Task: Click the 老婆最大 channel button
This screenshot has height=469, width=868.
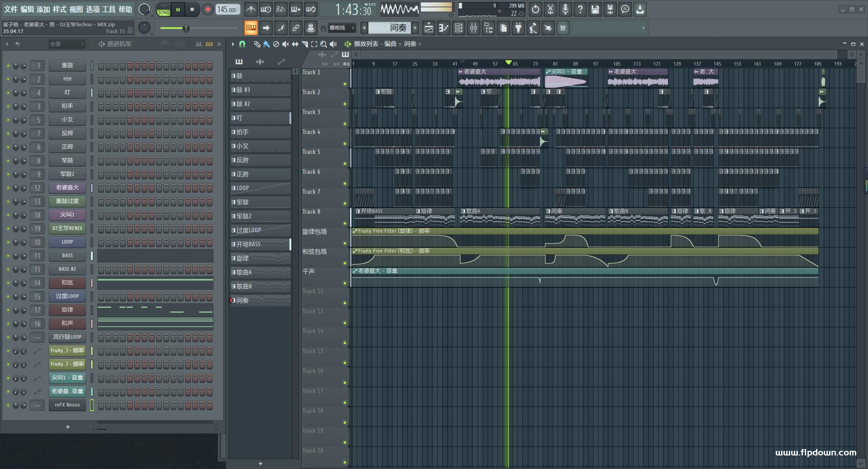Action: (x=67, y=187)
